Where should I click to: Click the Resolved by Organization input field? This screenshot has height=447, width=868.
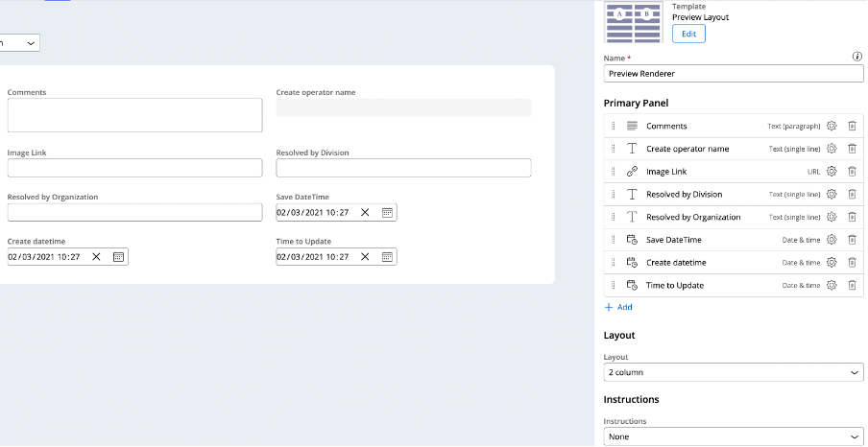134,212
